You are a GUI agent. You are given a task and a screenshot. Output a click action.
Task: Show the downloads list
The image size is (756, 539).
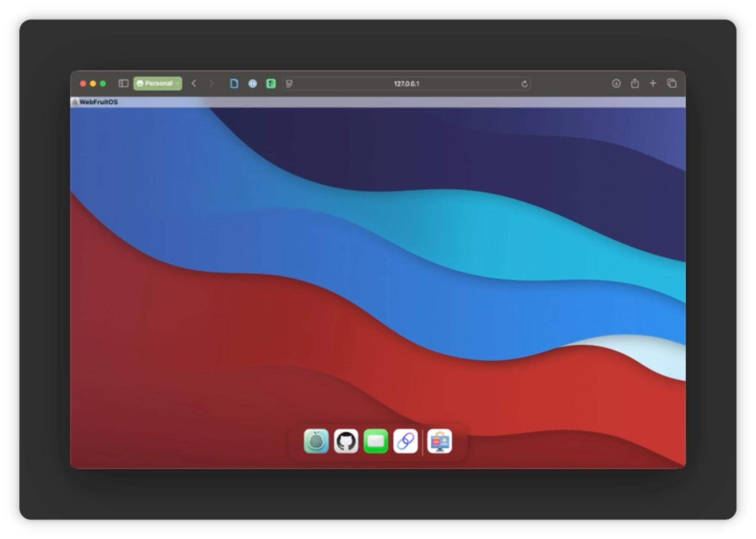[x=616, y=83]
